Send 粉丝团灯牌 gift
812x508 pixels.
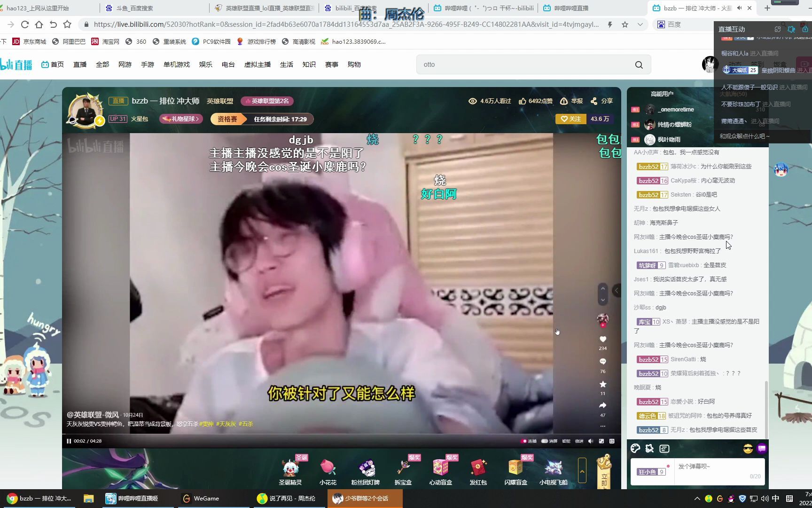point(366,471)
